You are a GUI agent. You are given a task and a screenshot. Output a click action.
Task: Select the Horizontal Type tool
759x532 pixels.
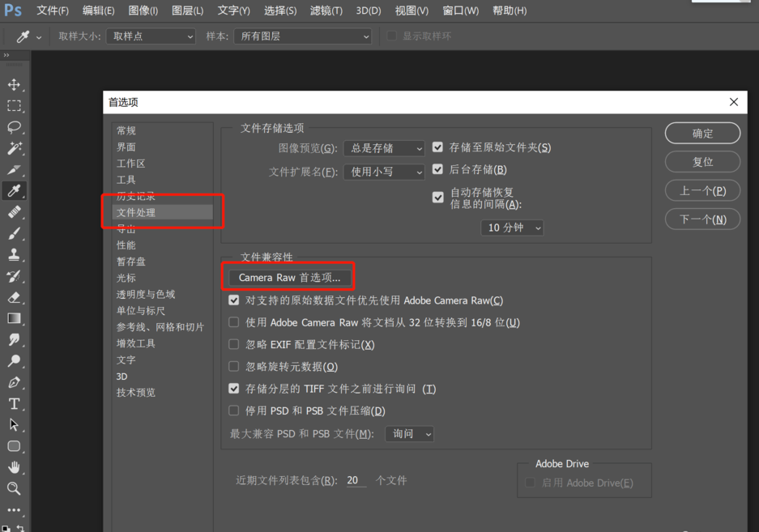(x=14, y=404)
